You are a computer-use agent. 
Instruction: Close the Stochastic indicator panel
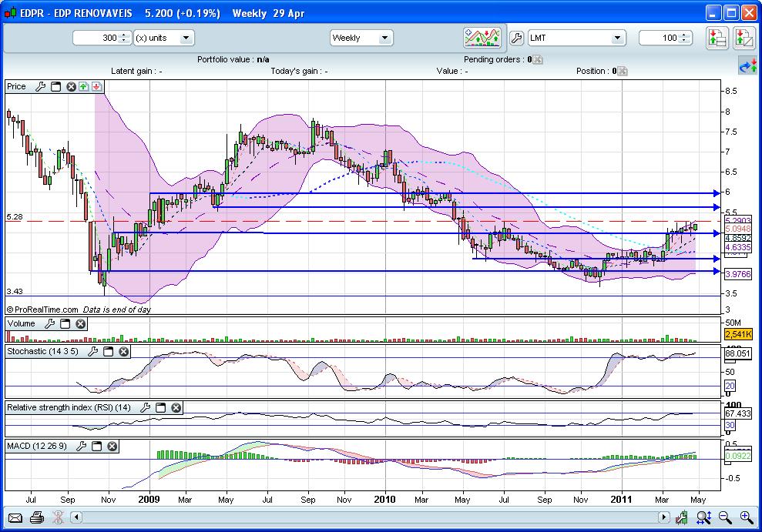pyautogui.click(x=124, y=351)
